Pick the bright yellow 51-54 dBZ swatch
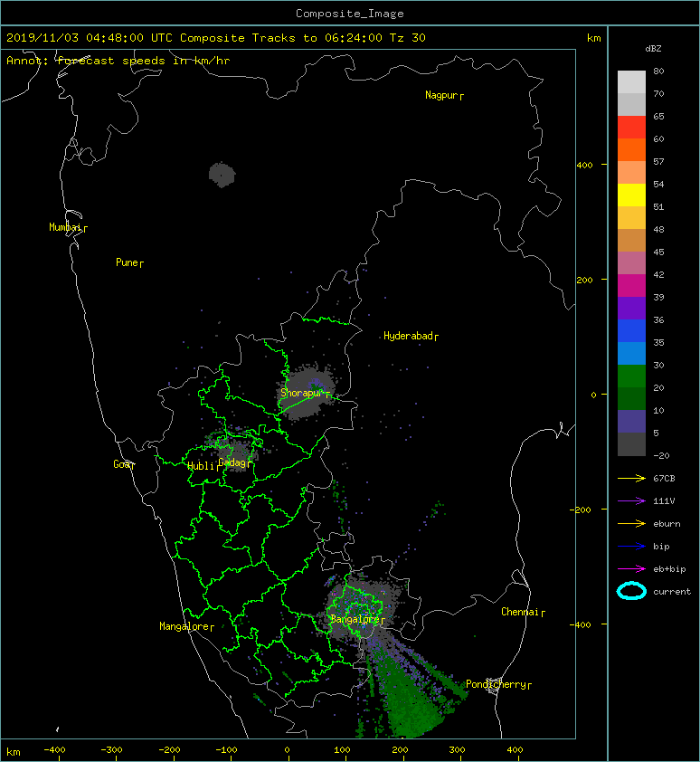Screen dimensions: 700x762 point(631,195)
